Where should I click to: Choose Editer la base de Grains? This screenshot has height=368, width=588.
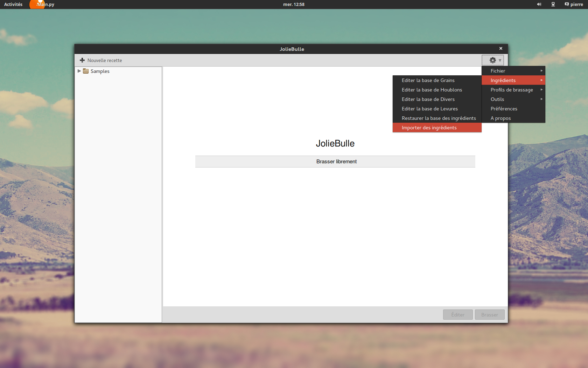click(x=428, y=80)
